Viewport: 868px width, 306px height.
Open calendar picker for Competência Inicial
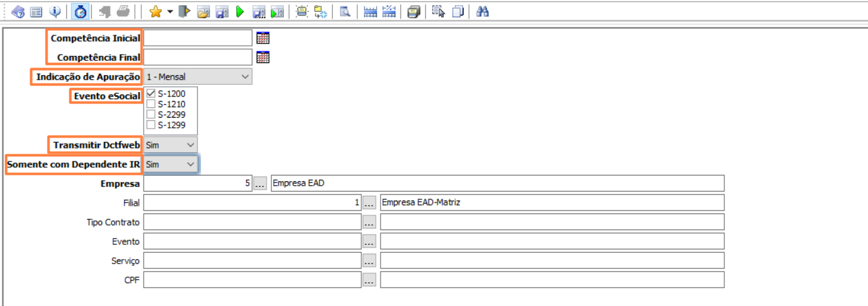pyautogui.click(x=263, y=38)
